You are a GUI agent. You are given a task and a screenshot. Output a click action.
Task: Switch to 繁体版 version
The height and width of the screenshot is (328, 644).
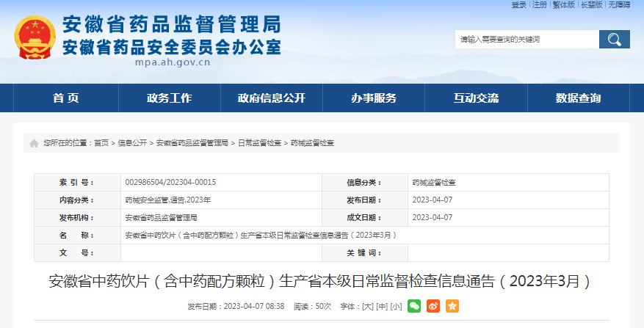click(x=563, y=5)
